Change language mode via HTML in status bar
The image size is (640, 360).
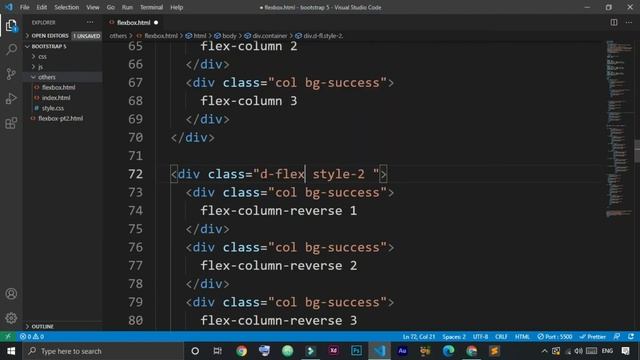coord(522,337)
